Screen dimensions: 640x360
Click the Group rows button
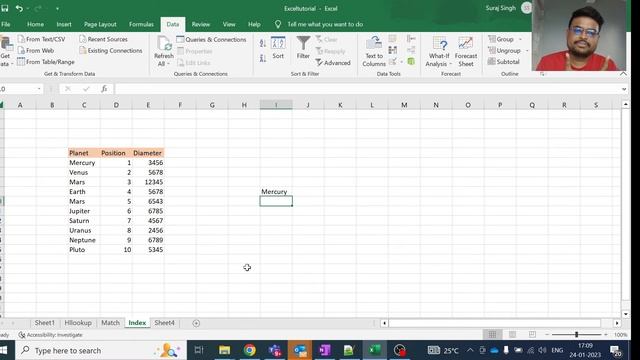pos(501,39)
